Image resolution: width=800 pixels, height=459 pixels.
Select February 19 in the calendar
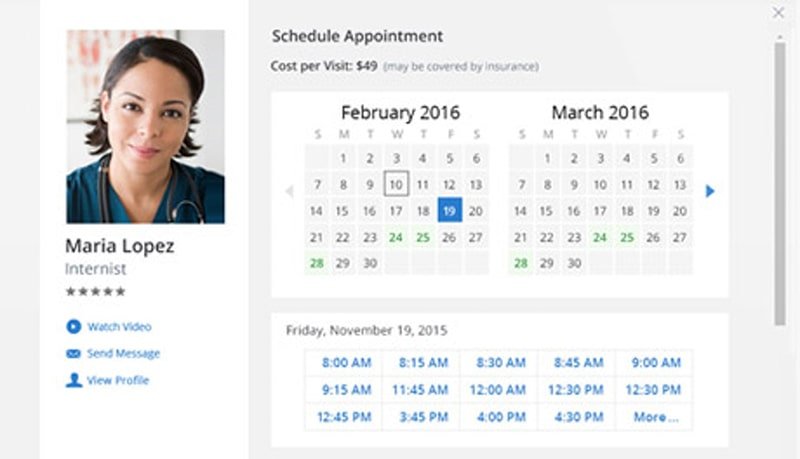pos(449,211)
